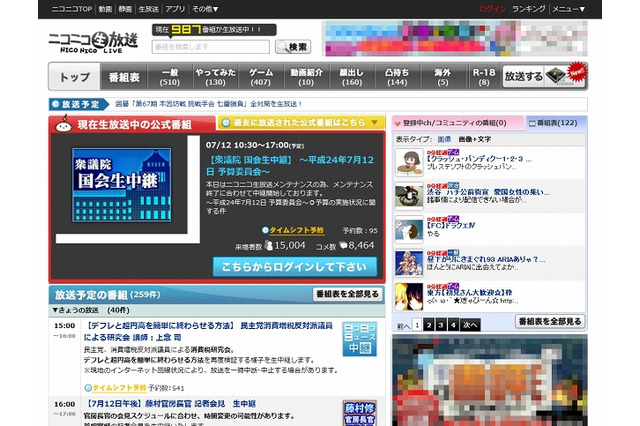Open the ランキング page
The image size is (640, 426).
(x=529, y=9)
